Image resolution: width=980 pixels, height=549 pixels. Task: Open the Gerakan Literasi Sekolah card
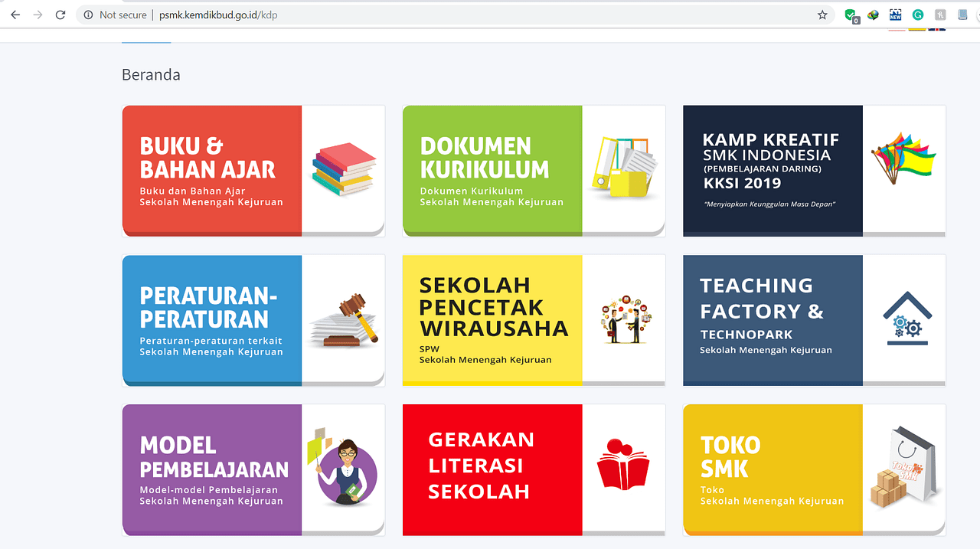coord(534,469)
